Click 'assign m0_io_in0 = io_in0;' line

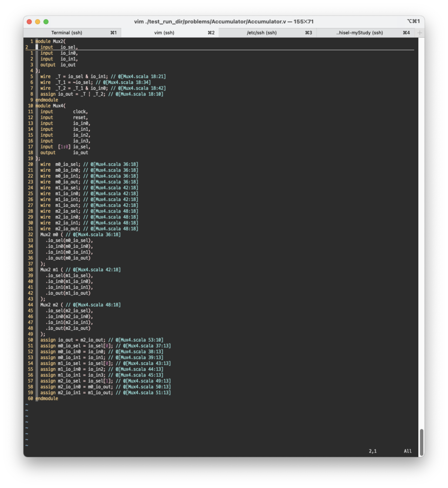click(x=102, y=352)
